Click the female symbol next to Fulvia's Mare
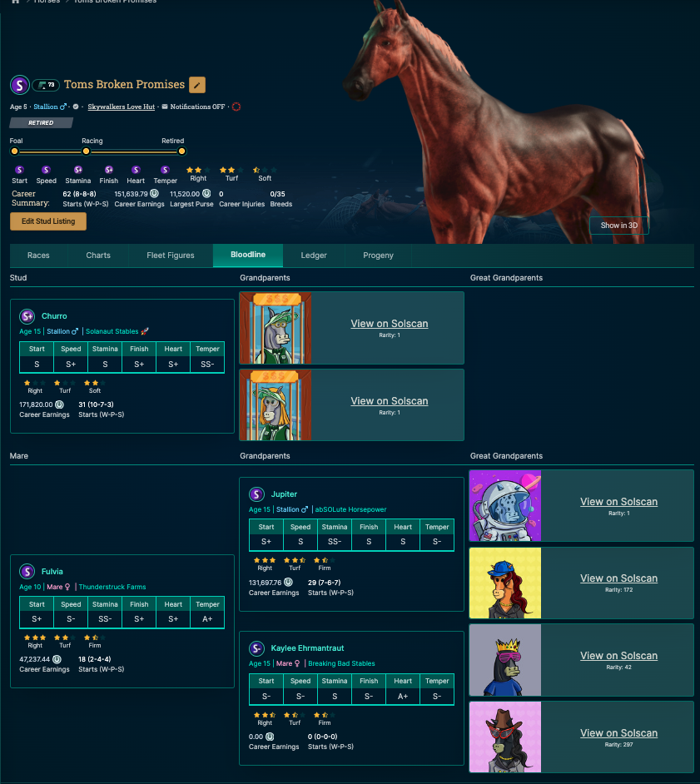Image resolution: width=700 pixels, height=784 pixels. click(x=67, y=587)
